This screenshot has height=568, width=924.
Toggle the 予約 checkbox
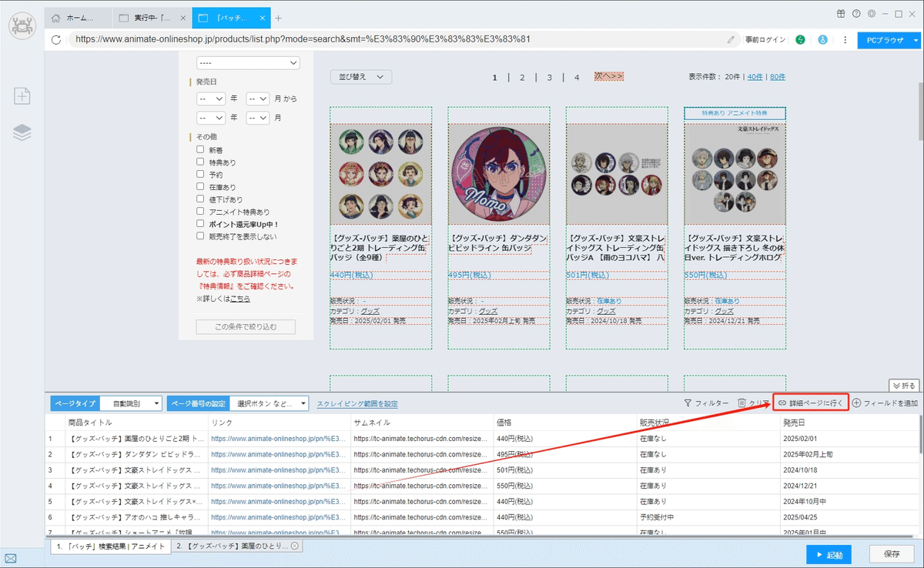pos(200,175)
